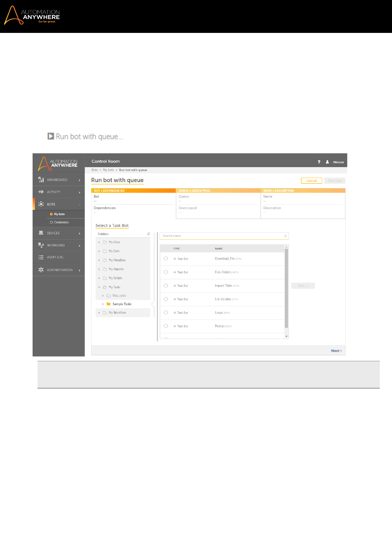Select radio button for Prompt.atmx
This screenshot has height=554, width=392.
pyautogui.click(x=166, y=326)
